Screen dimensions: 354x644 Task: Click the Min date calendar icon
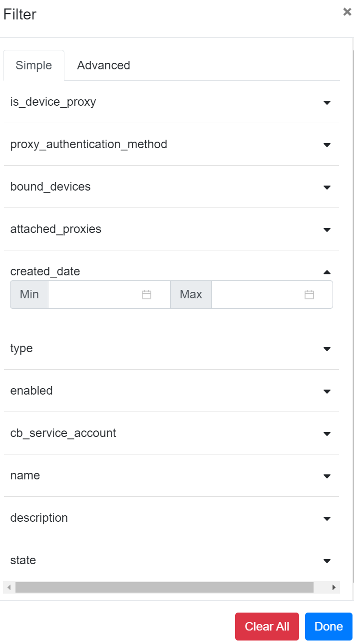146,295
